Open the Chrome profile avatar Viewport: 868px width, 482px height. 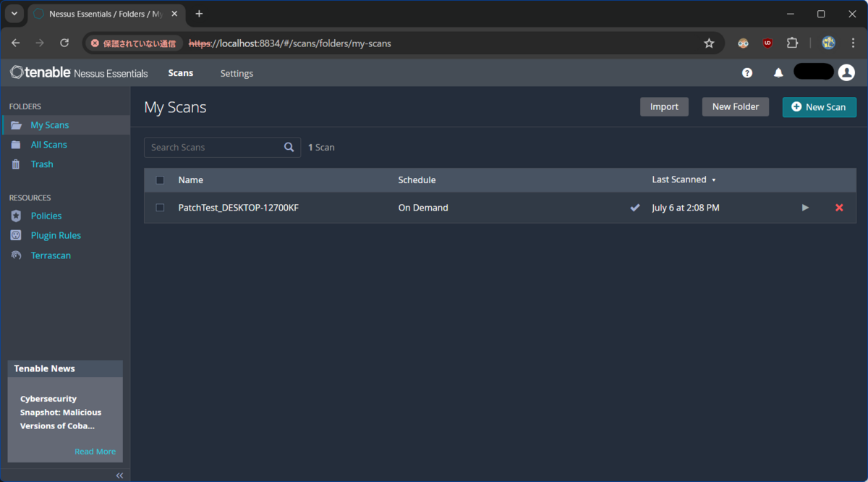coord(828,43)
